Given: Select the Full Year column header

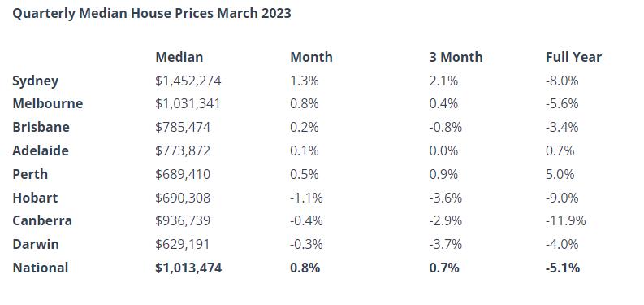Looking at the screenshot, I should click(574, 57).
